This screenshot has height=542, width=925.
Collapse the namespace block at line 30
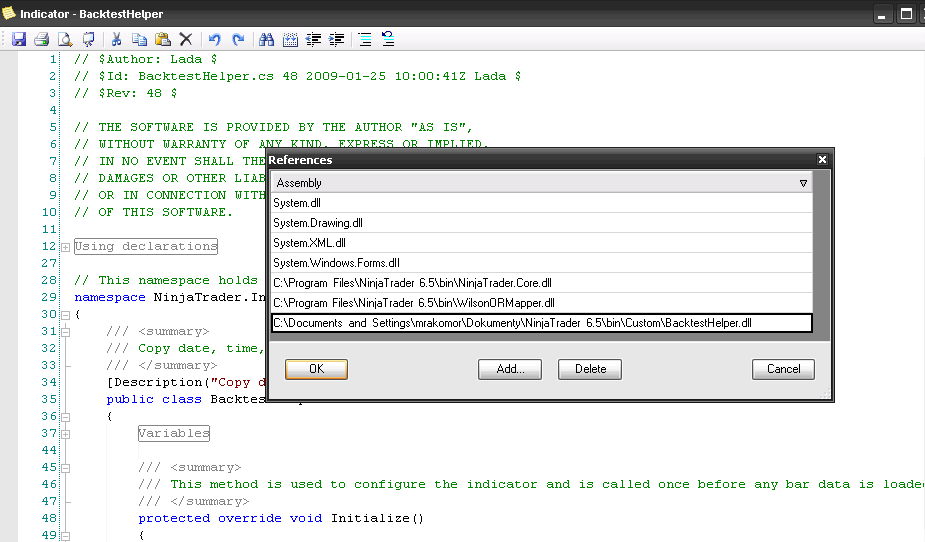point(65,315)
